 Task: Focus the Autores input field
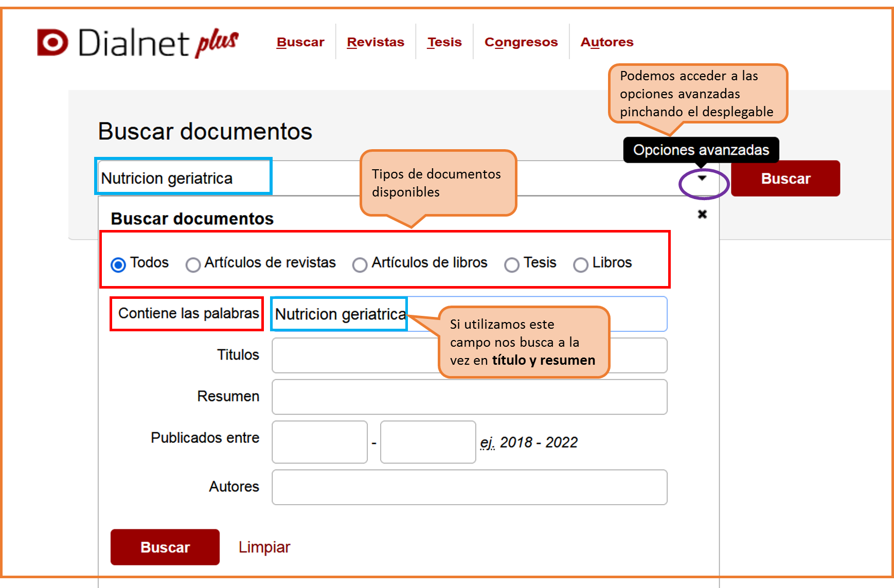coord(469,487)
